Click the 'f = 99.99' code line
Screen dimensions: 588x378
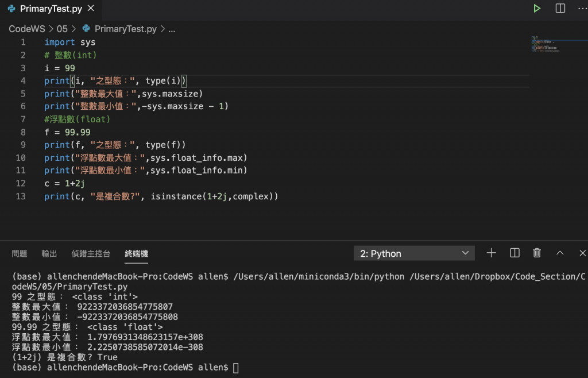[67, 132]
